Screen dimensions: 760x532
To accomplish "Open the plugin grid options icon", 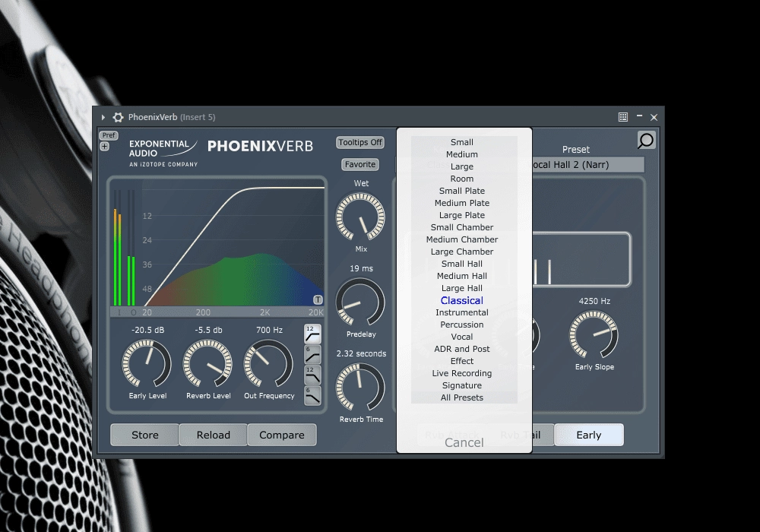I will (x=623, y=117).
